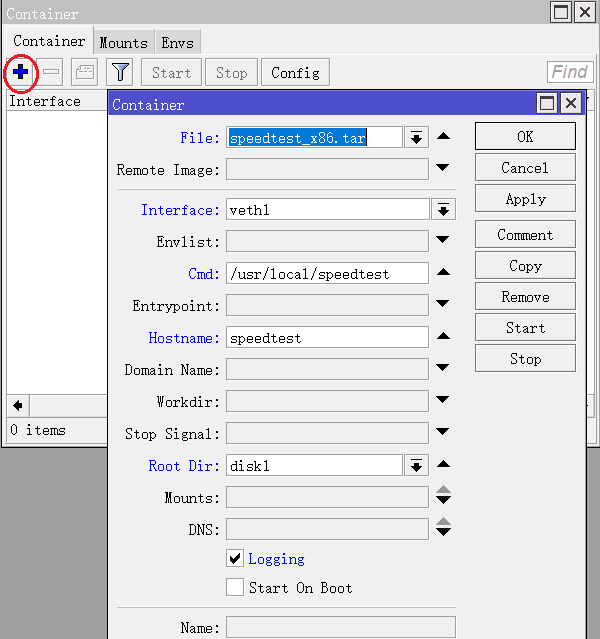600x639 pixels.
Task: Open the File dropdown list
Action: click(x=416, y=138)
